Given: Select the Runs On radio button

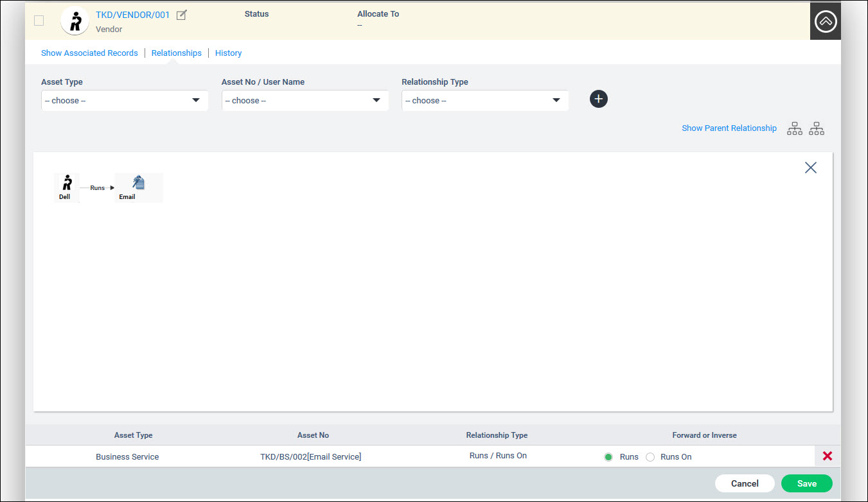Looking at the screenshot, I should [x=650, y=456].
